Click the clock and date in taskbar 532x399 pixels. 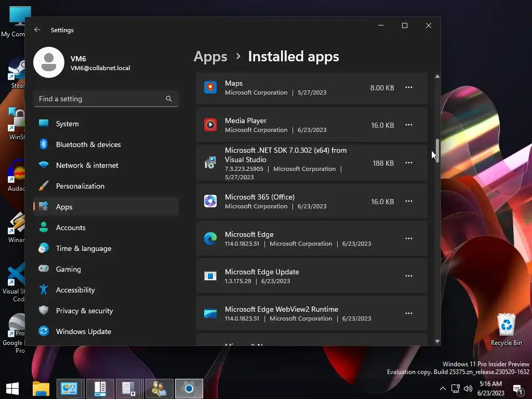point(490,389)
